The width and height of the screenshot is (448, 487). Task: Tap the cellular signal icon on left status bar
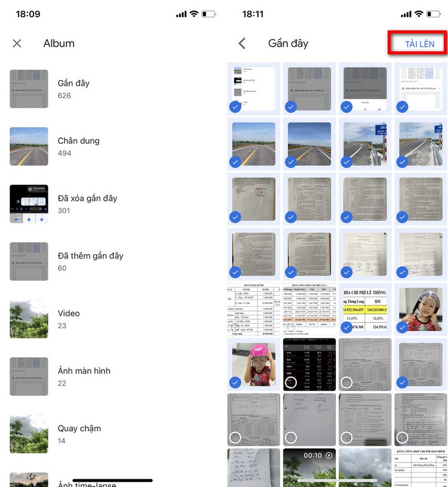pyautogui.click(x=181, y=14)
